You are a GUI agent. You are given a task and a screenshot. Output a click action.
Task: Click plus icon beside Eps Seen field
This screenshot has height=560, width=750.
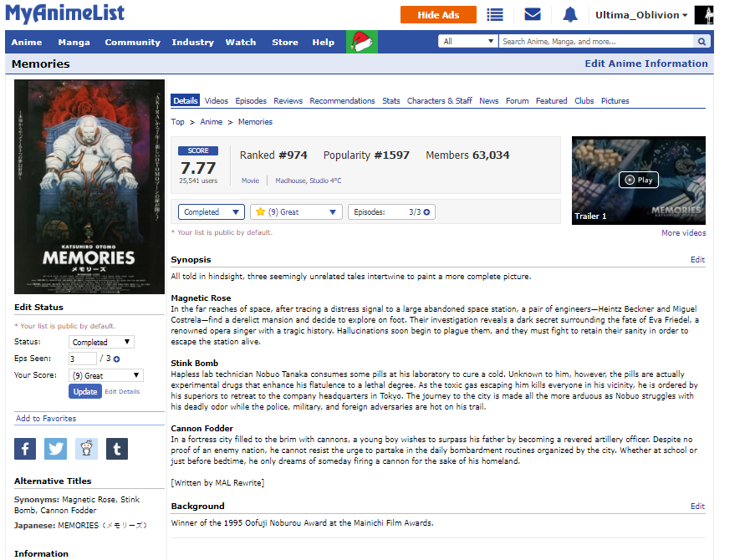pos(116,359)
